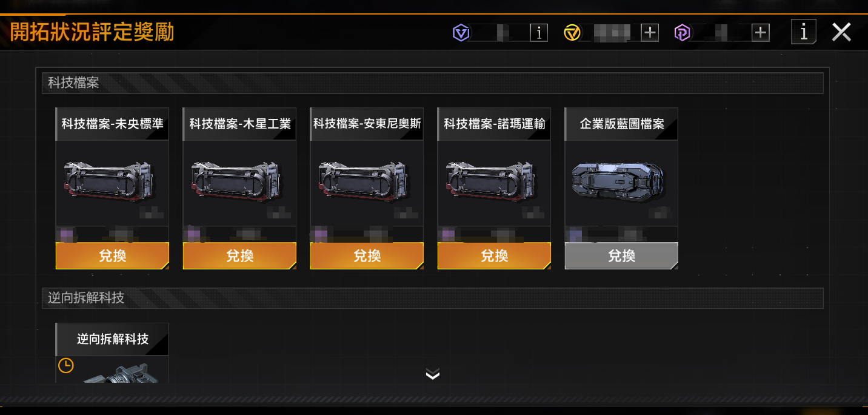Redeem 科技檔案-未央標準 with 兌換 button
The image size is (868, 415).
pyautogui.click(x=112, y=256)
